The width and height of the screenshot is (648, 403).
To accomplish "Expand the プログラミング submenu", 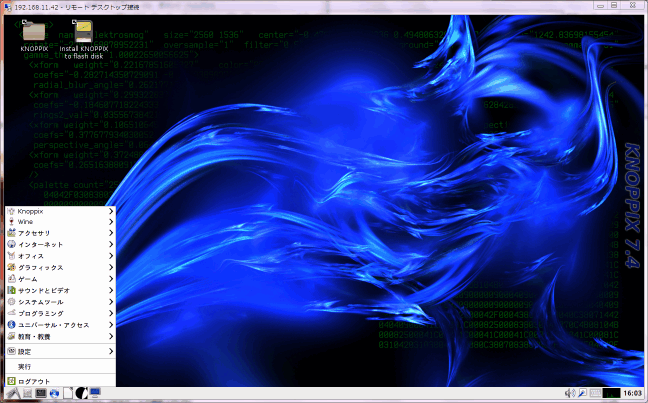I will coord(60,314).
